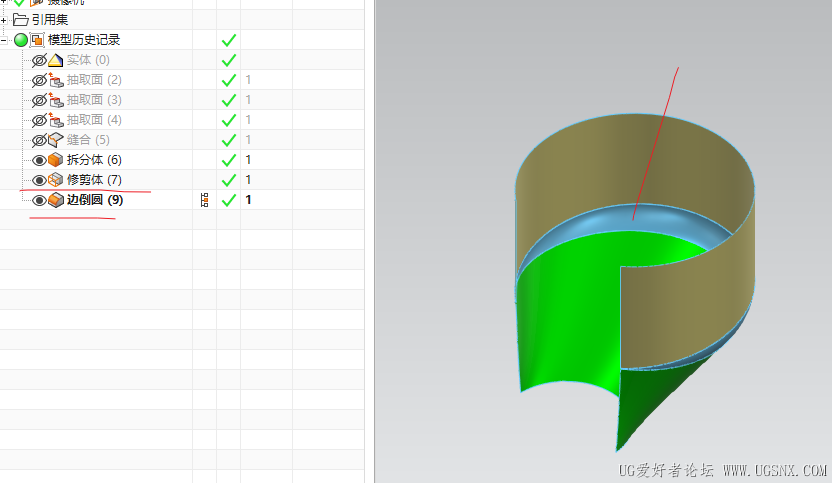
Task: Click the green status circle of 模型历史记录
Action: [x=21, y=40]
